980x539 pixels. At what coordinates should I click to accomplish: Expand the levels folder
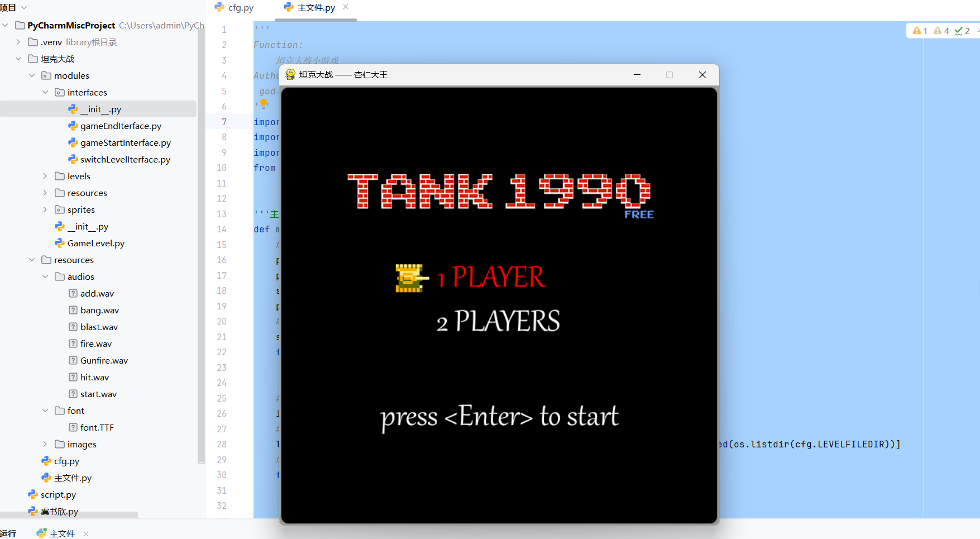coord(45,176)
